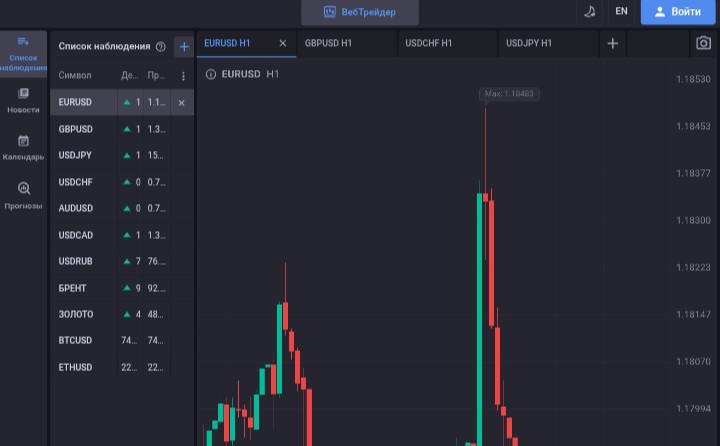The width and height of the screenshot is (720, 446).
Task: Open the watchlist three-dots column menu
Action: (x=183, y=76)
